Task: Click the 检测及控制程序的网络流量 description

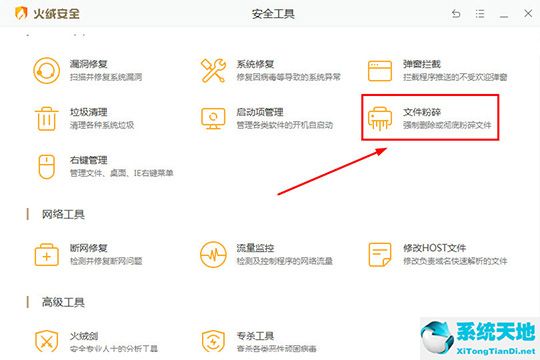Action: (285, 261)
